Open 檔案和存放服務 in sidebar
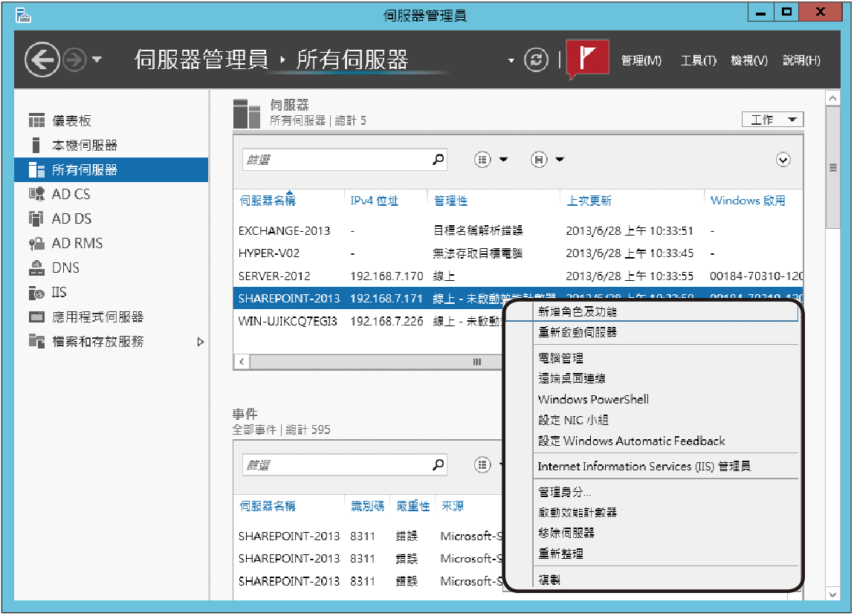854x616 pixels. (x=111, y=341)
